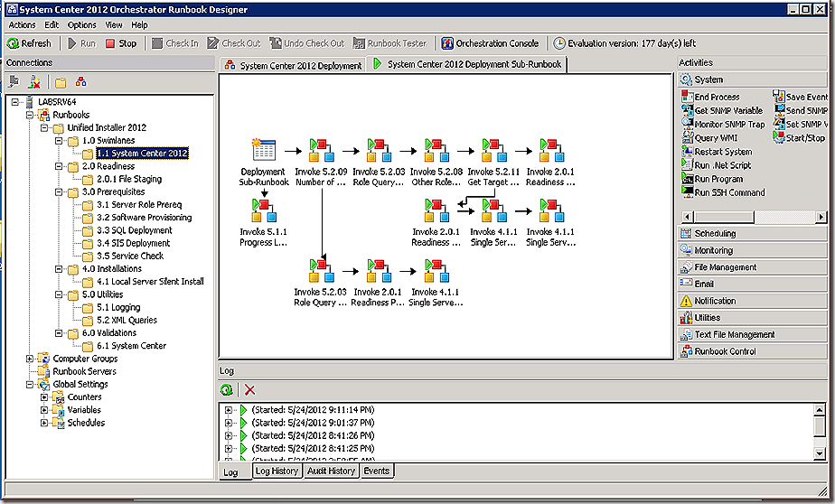Click the Query WMI activity
This screenshot has width=835, height=504.
[x=709, y=138]
